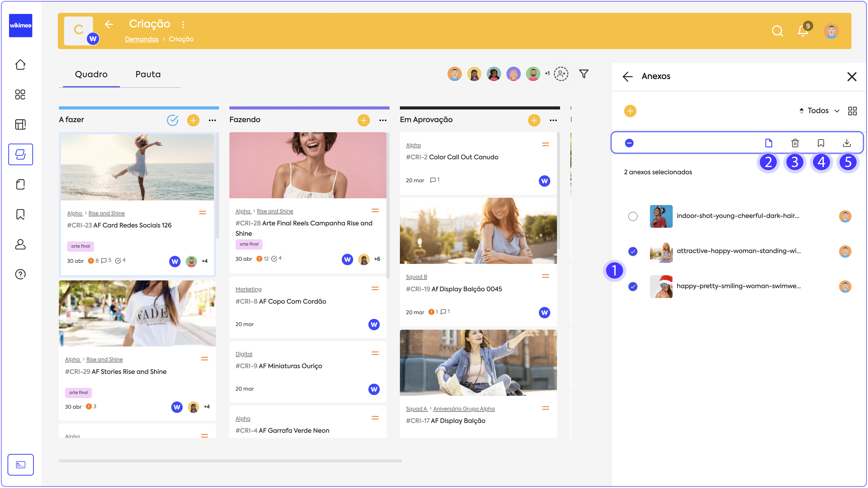Switch attachments to grid view
Viewport: 868px width, 488px height.
[x=852, y=111]
